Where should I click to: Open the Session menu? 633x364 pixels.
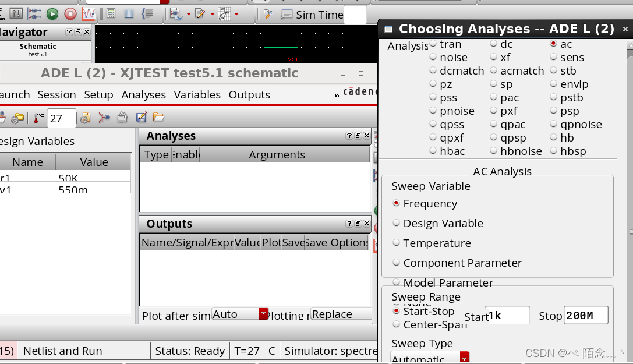tap(56, 95)
